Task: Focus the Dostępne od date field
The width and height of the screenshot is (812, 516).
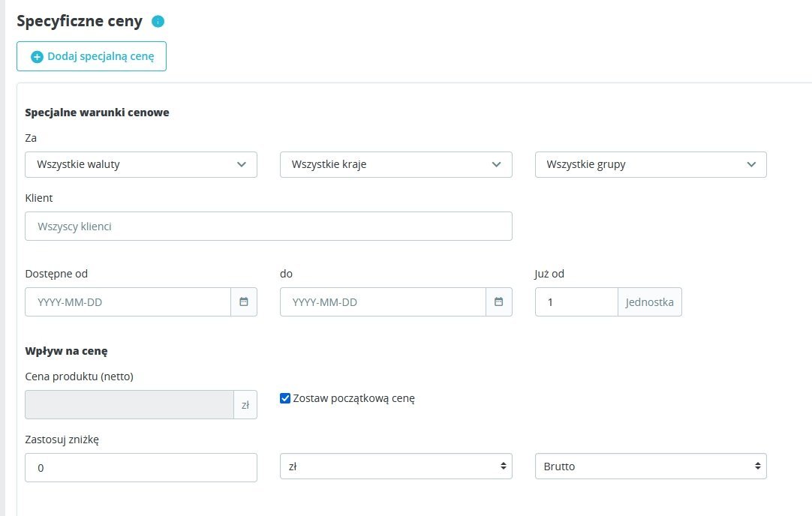Action: coord(128,301)
